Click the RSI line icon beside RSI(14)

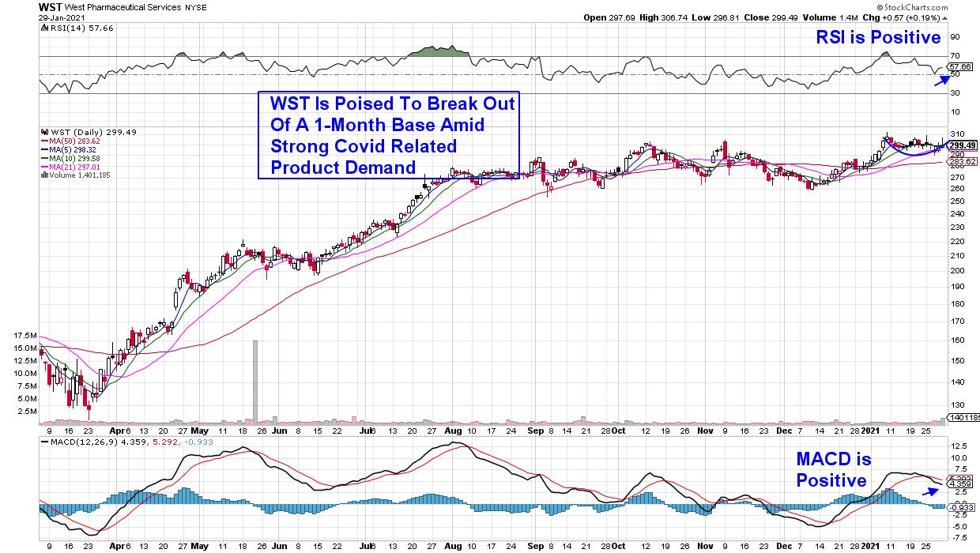(x=44, y=26)
